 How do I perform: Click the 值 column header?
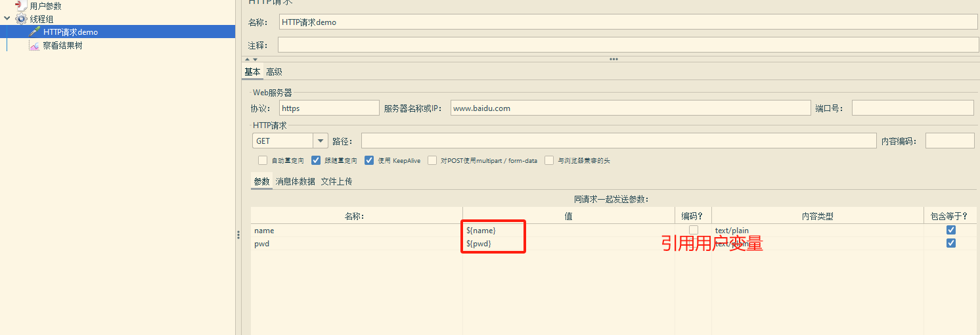pos(568,216)
